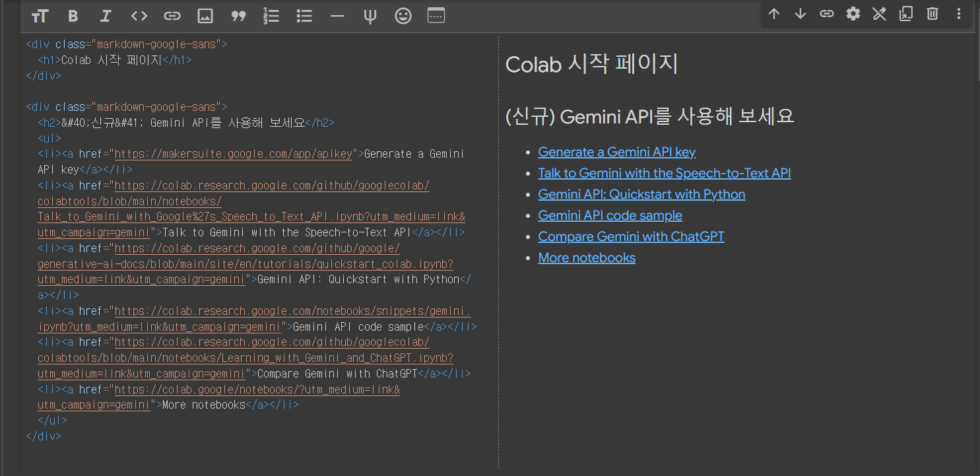Insert link from markdown toolbar
Screen dimensions: 980x476
172,16
